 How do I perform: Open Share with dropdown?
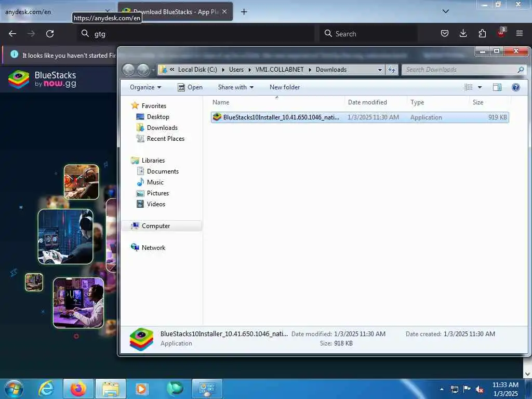tap(235, 87)
